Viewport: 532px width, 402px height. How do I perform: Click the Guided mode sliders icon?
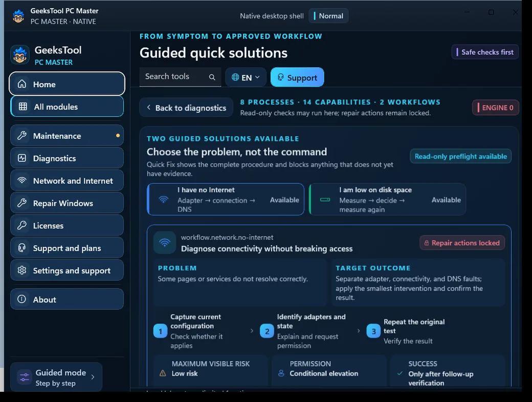24,377
